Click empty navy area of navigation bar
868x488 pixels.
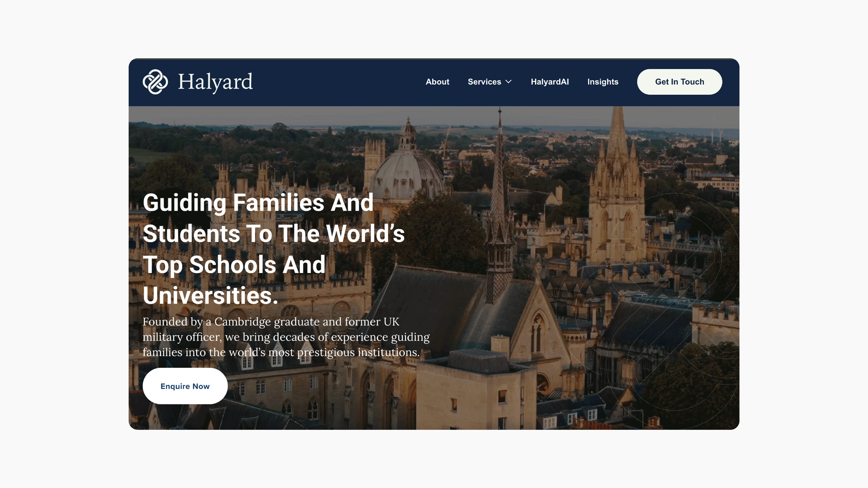click(x=339, y=82)
